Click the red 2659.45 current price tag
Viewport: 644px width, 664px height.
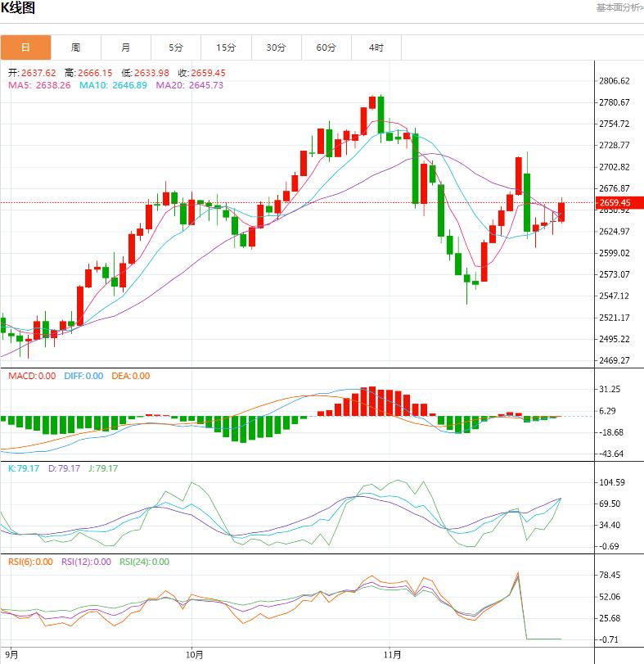[x=614, y=202]
